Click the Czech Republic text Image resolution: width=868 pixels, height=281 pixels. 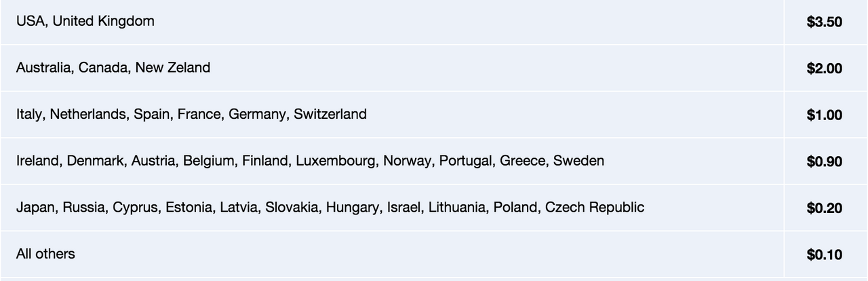point(595,207)
